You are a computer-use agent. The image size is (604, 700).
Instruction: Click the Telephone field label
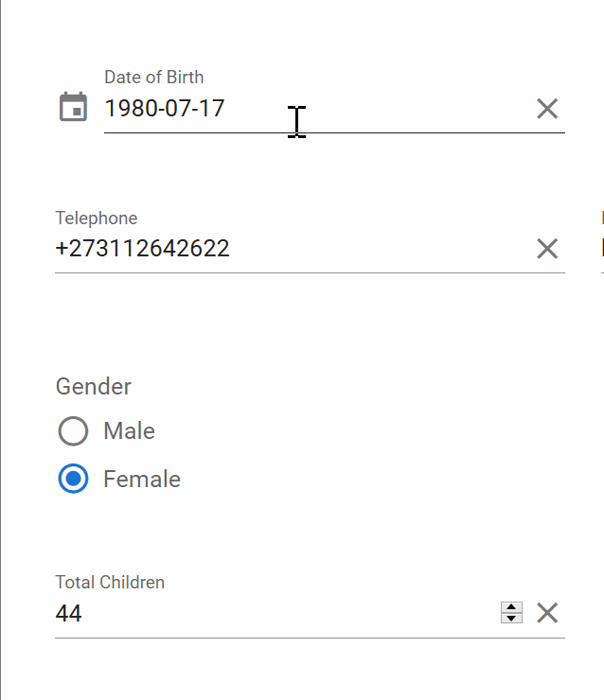97,219
